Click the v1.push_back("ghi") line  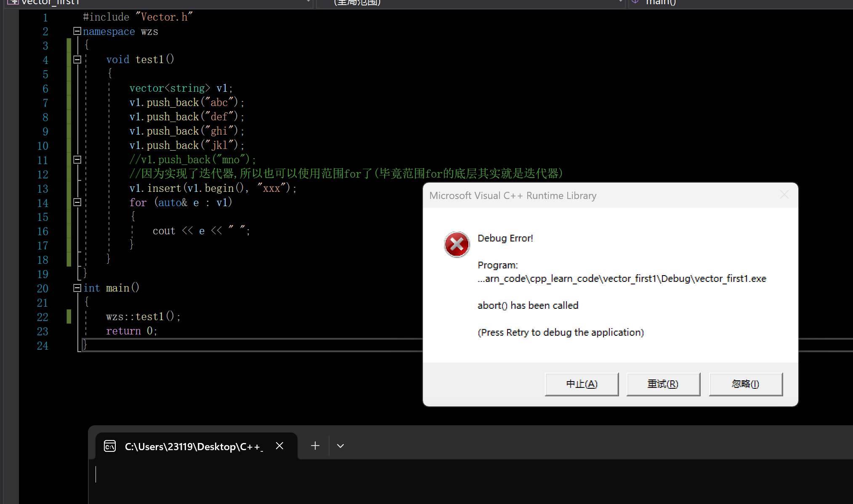[187, 131]
